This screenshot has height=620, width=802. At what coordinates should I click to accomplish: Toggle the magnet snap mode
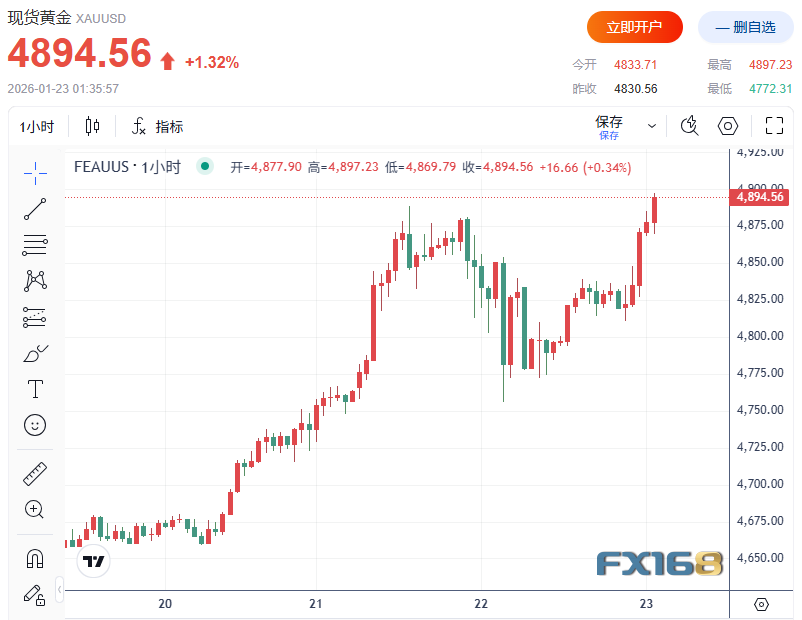pyautogui.click(x=35, y=558)
